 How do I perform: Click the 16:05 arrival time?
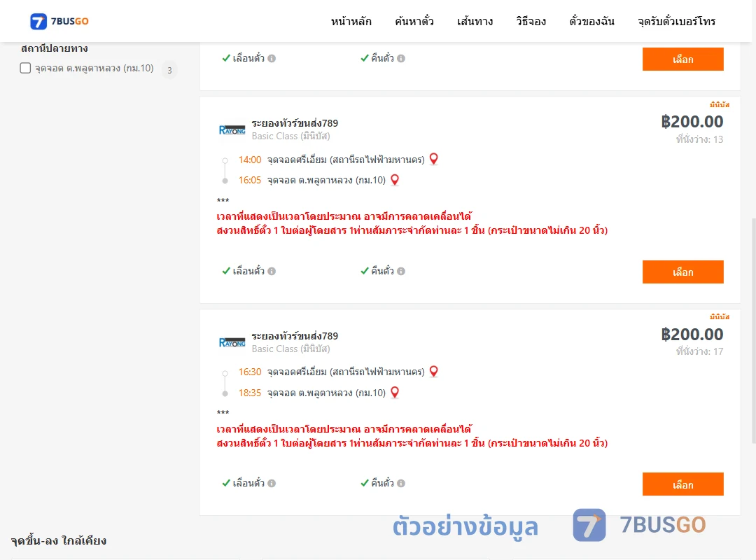pyautogui.click(x=250, y=180)
